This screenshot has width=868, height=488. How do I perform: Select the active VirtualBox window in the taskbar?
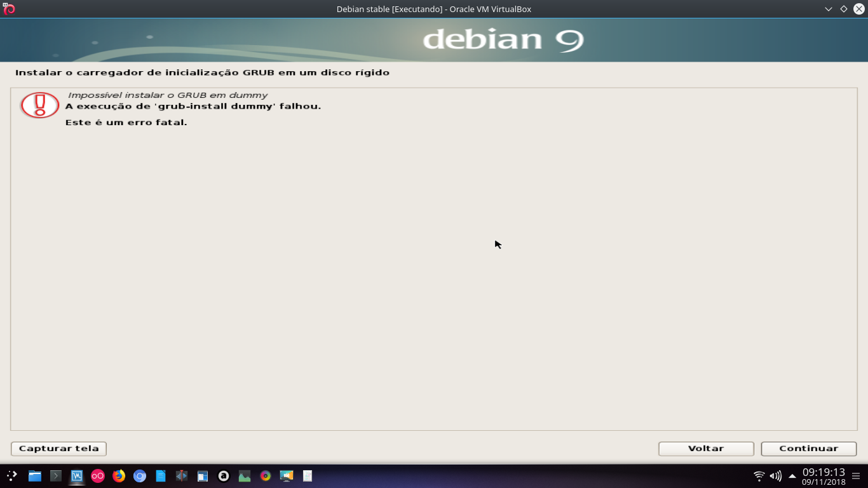[x=76, y=475]
